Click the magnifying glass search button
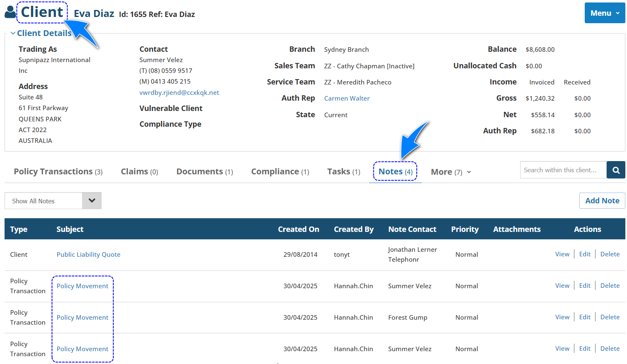The image size is (627, 364). pos(615,170)
